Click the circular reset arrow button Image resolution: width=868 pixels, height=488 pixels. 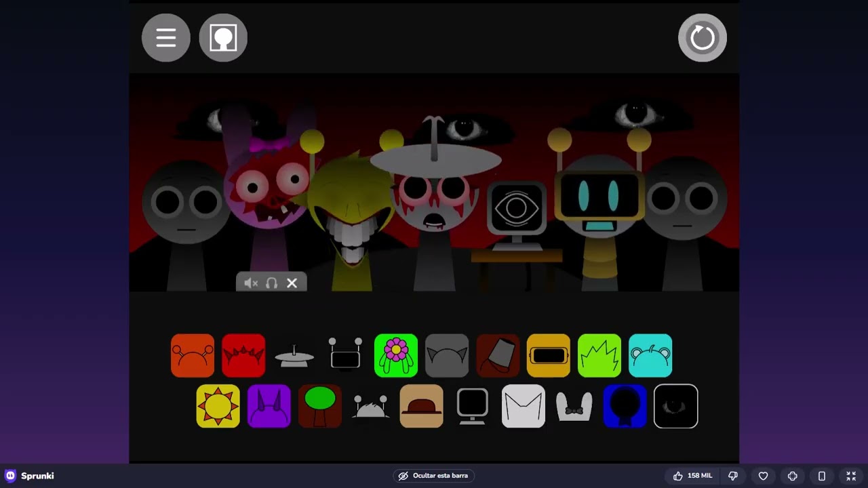pyautogui.click(x=703, y=38)
